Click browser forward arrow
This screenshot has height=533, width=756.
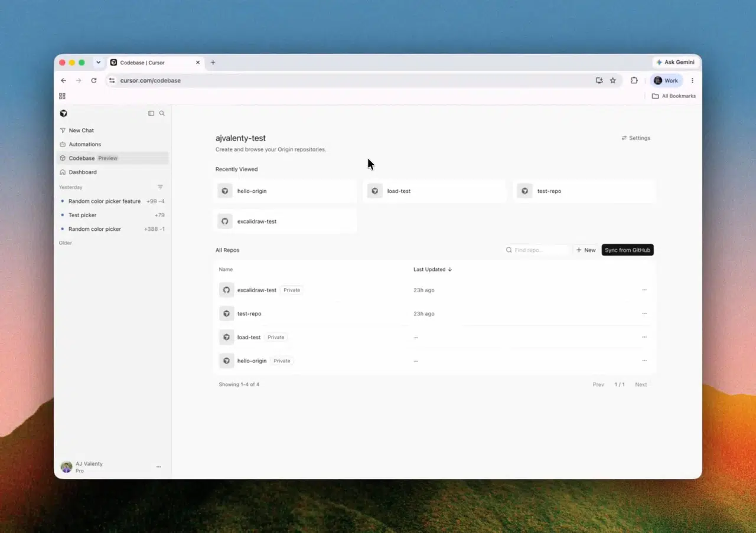pos(79,80)
